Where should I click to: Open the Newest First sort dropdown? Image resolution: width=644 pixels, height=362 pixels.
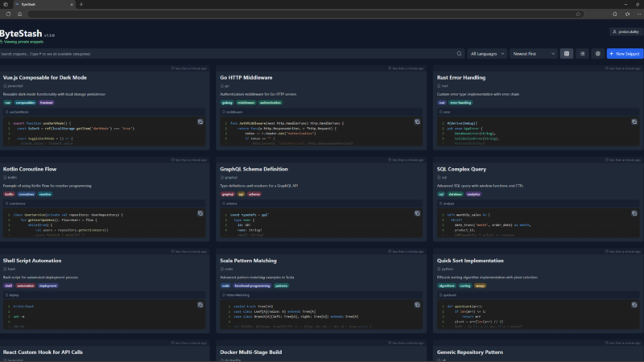tap(535, 53)
